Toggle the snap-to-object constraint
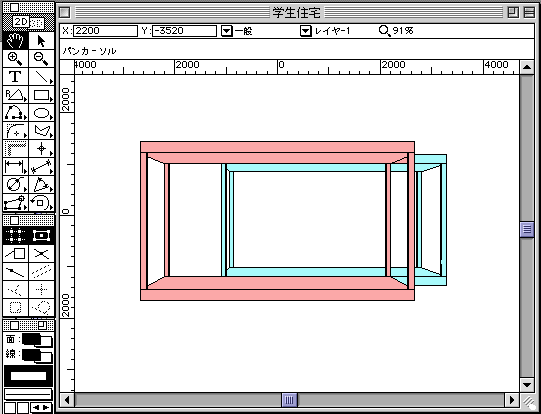Image resolution: width=541 pixels, height=414 pixels. click(41, 236)
